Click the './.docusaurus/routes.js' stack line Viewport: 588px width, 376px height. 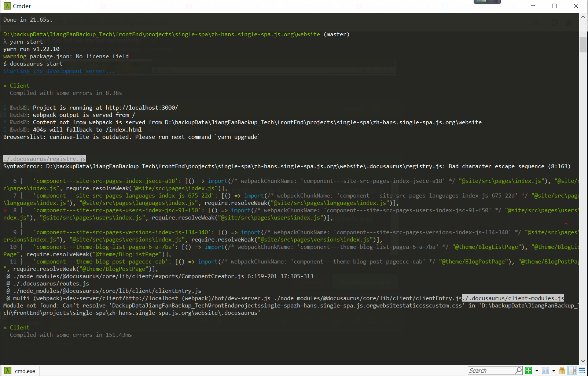tap(48, 283)
